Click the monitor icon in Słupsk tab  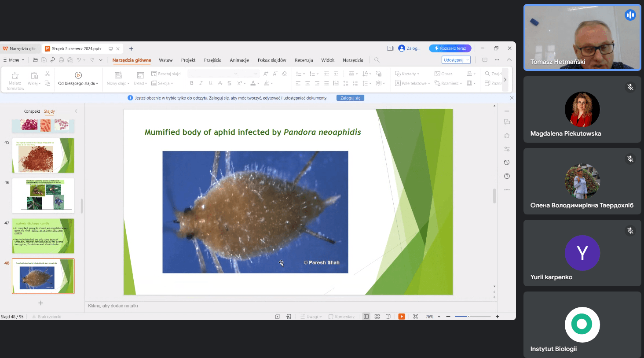[x=111, y=48]
